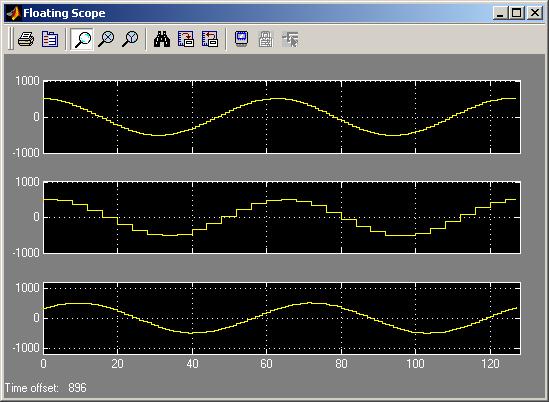Screen dimensions: 549x402
Task: Toggle the Zoom magnifier tool
Action: tap(82, 39)
